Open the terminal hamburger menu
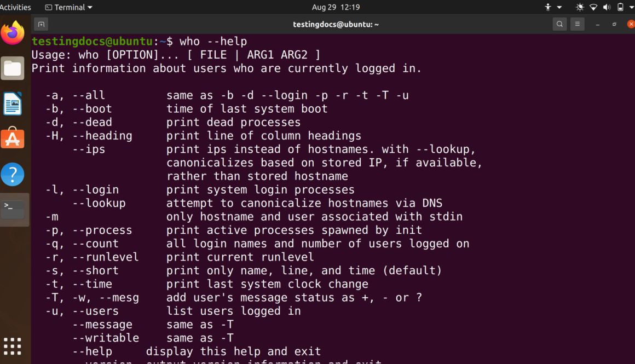The width and height of the screenshot is (635, 364). (x=577, y=24)
